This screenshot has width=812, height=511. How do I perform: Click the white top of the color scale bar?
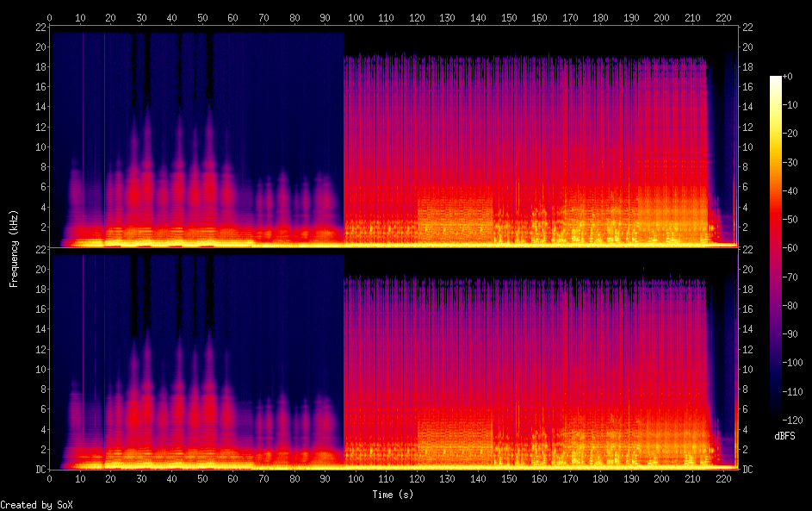click(775, 79)
